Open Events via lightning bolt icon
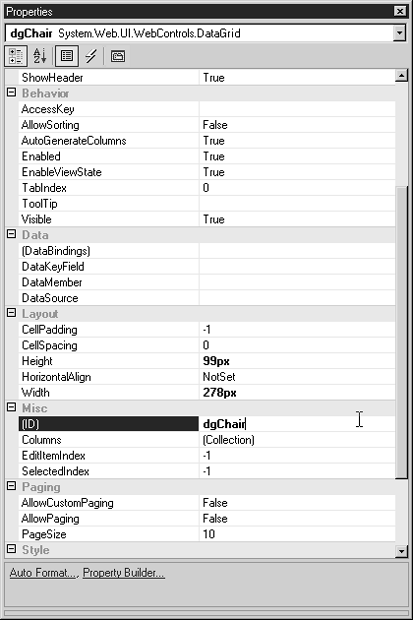This screenshot has height=620, width=413. 91,56
